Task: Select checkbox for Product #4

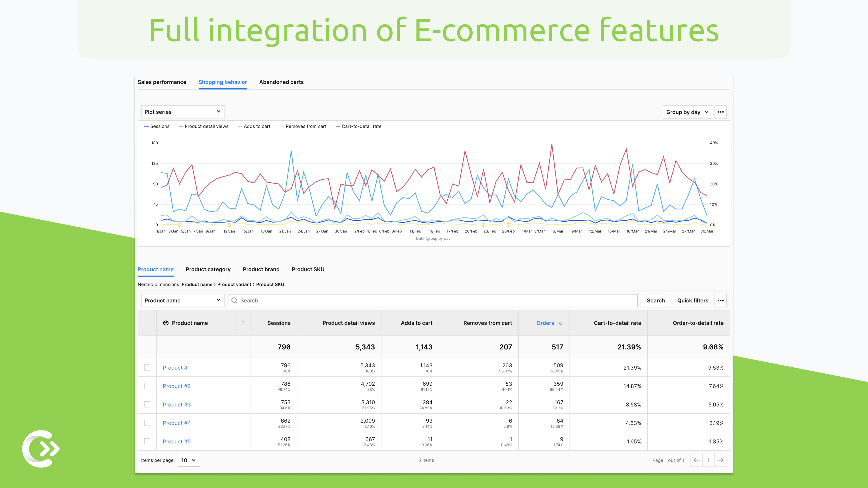Action: [x=147, y=423]
